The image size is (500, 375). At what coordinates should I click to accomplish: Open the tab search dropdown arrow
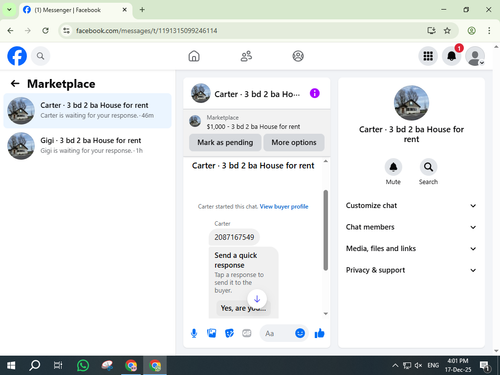(9, 10)
